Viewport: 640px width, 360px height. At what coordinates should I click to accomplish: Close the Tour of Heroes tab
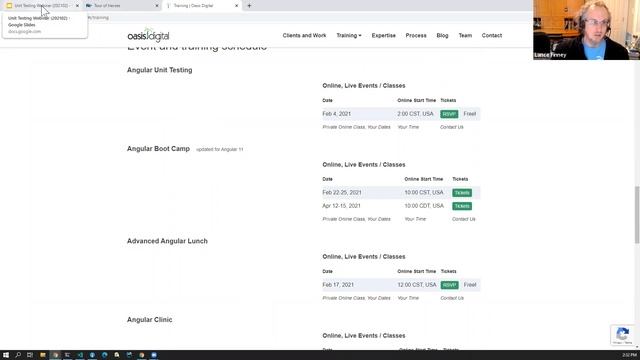[157, 6]
